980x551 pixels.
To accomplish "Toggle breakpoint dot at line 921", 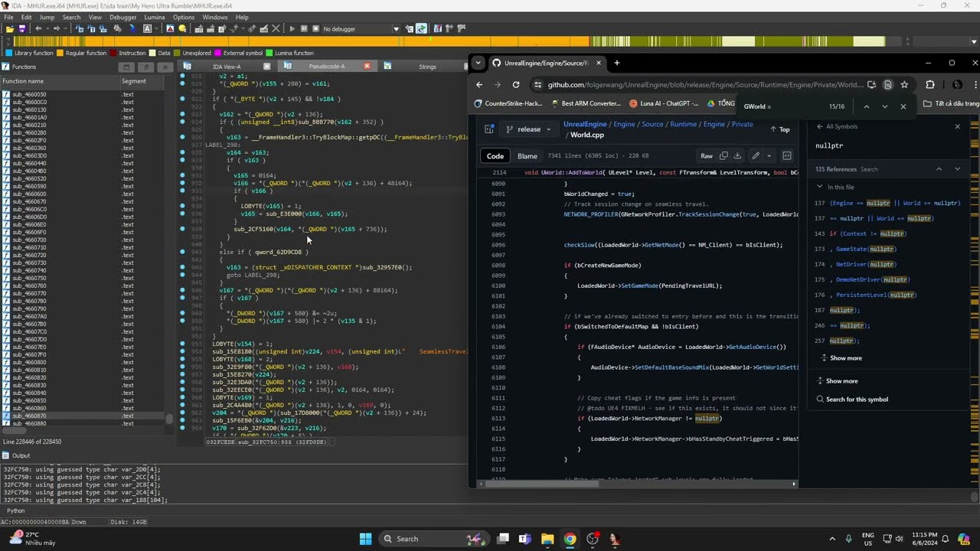I will 182,99.
